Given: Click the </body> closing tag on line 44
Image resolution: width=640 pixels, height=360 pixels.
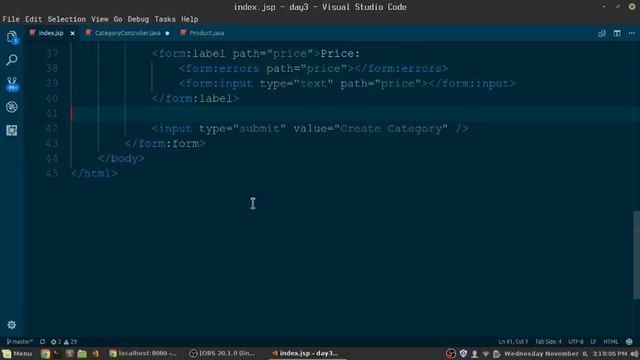Looking at the screenshot, I should (x=121, y=158).
